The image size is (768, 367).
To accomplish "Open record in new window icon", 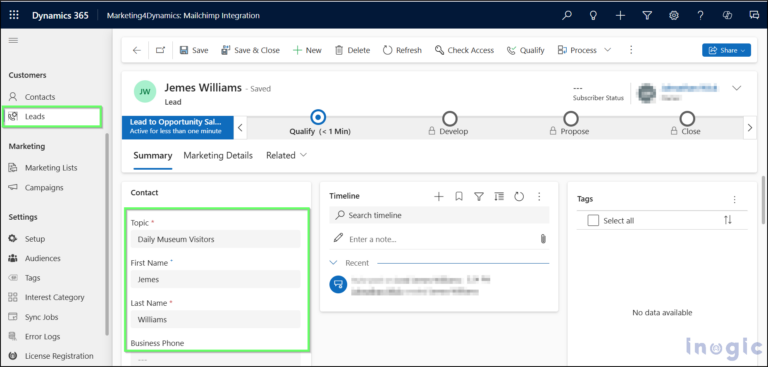I will pos(160,50).
